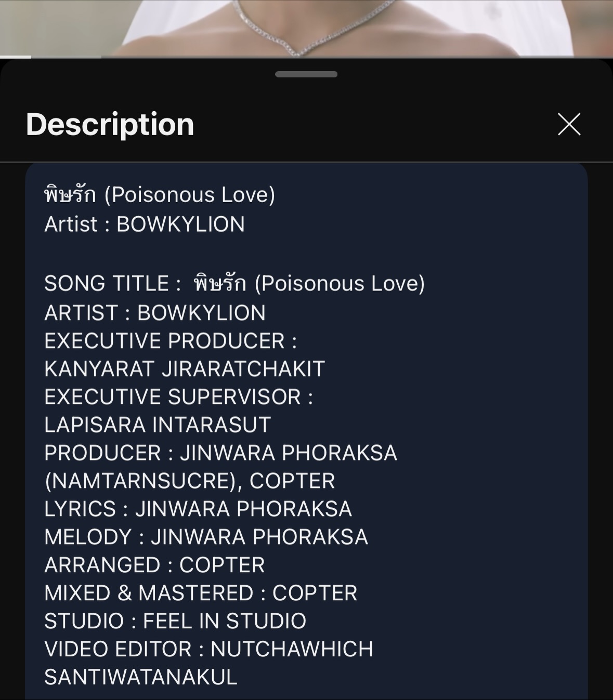Tap the 'EXECUTIVE SUPERVISOR :' label
The image size is (613, 700).
178,397
